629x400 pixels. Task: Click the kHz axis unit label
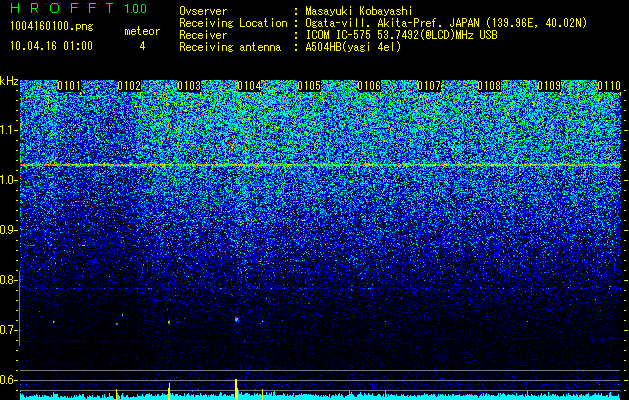(9, 81)
